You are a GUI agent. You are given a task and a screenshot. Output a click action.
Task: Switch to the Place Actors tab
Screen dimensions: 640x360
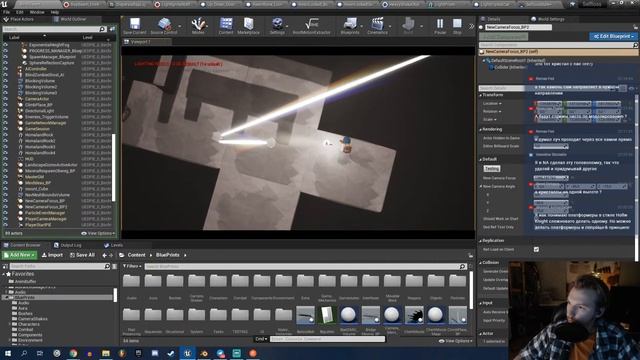coord(19,19)
